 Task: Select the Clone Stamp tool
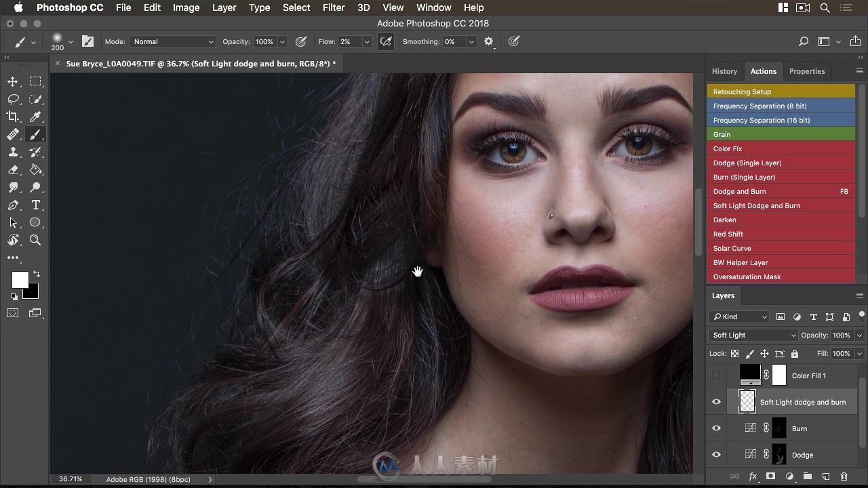click(13, 152)
